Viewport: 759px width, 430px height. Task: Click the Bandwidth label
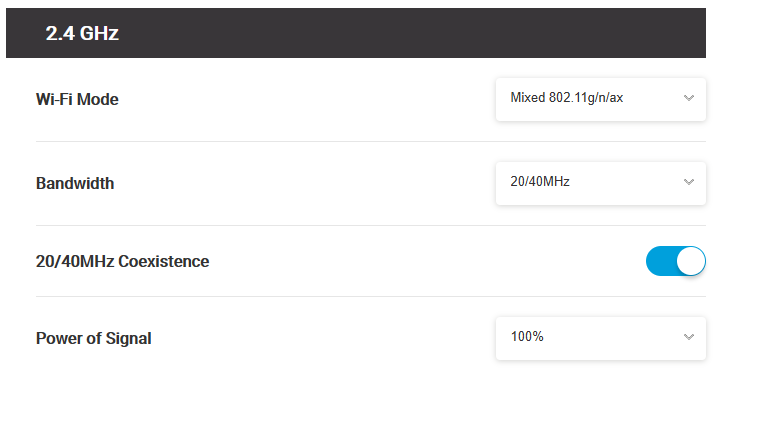pos(75,183)
